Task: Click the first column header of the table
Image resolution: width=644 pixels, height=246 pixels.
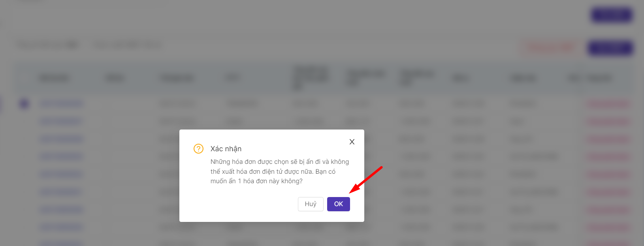Action: pyautogui.click(x=54, y=78)
